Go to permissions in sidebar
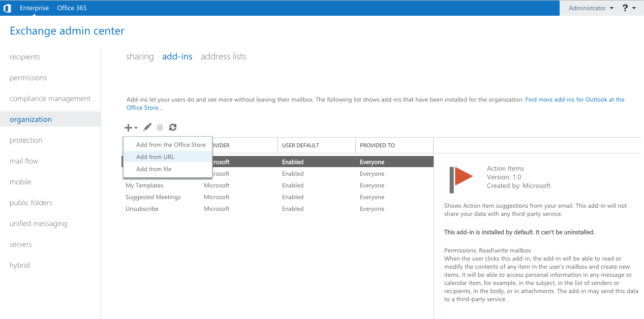 pyautogui.click(x=28, y=78)
